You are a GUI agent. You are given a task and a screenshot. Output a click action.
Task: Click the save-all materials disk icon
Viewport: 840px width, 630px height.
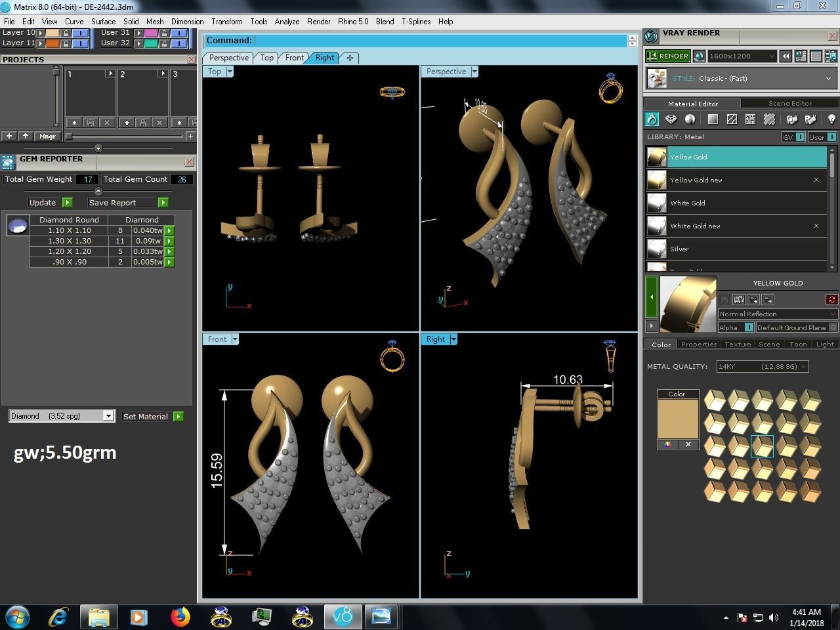pos(739,300)
